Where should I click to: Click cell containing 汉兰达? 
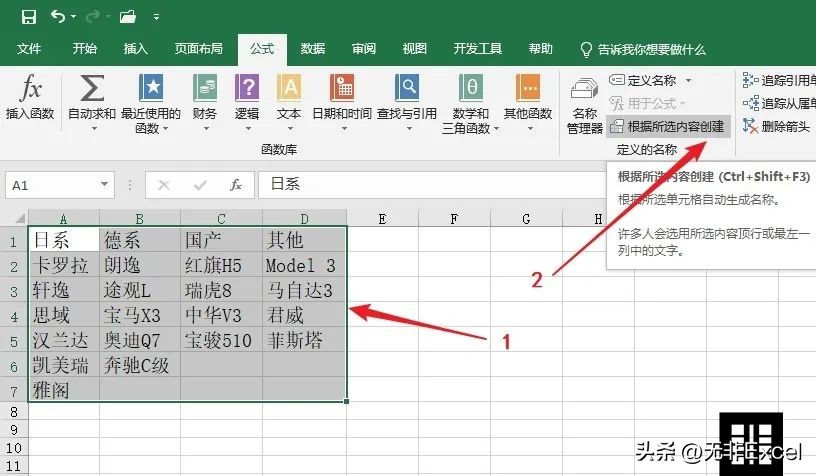coord(63,340)
